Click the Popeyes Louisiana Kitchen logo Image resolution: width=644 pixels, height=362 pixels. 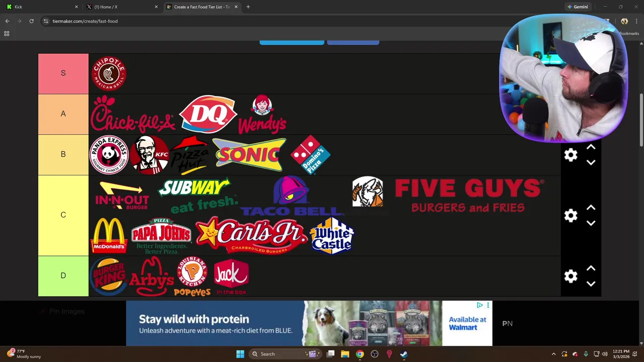tap(192, 276)
